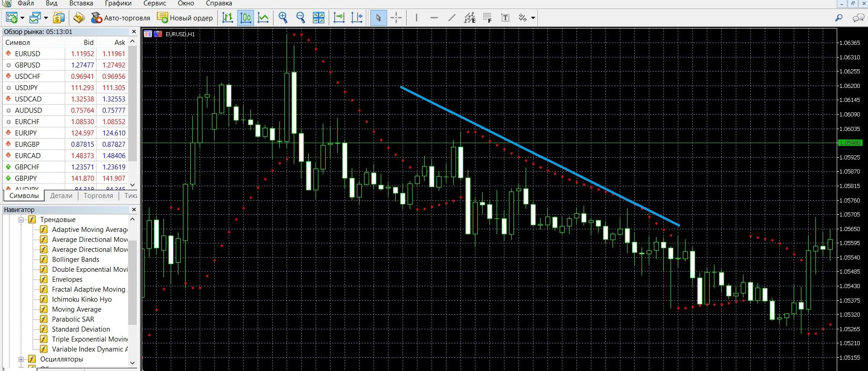Click Market Watch scroll up arrow
Image resolution: width=868 pixels, height=371 pixels.
[x=133, y=42]
